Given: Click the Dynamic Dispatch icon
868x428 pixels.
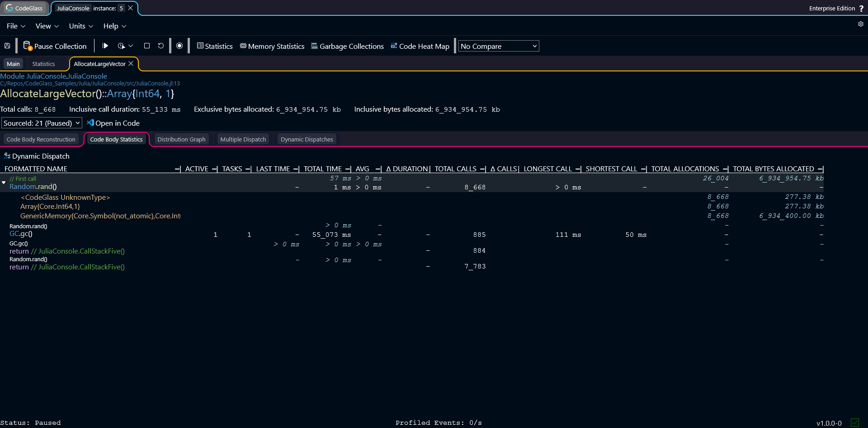Looking at the screenshot, I should tap(7, 156).
